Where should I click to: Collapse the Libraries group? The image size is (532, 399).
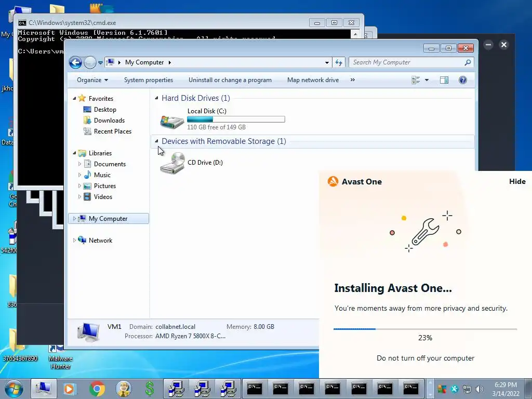[75, 153]
